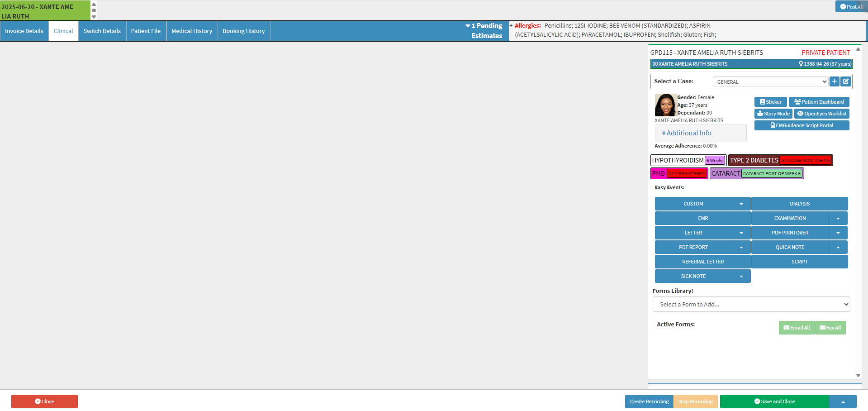The height and width of the screenshot is (411, 868).
Task: Open the Save and Close options caret
Action: pyautogui.click(x=843, y=401)
